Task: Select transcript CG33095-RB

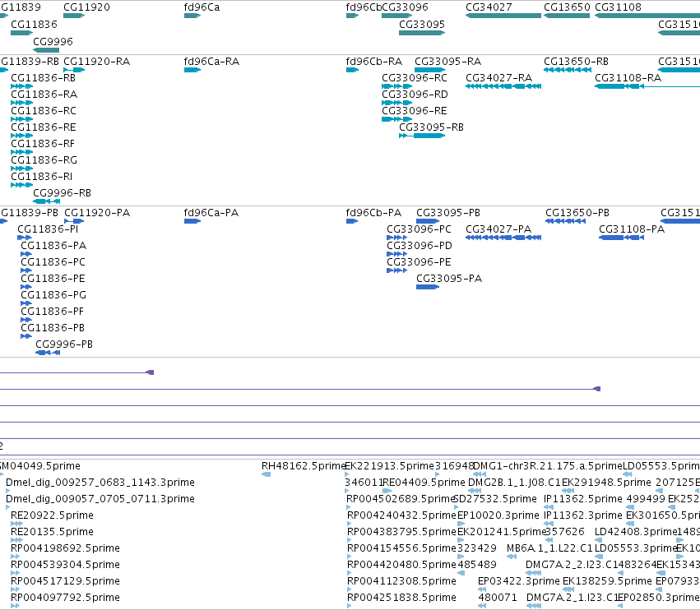Action: click(x=422, y=136)
